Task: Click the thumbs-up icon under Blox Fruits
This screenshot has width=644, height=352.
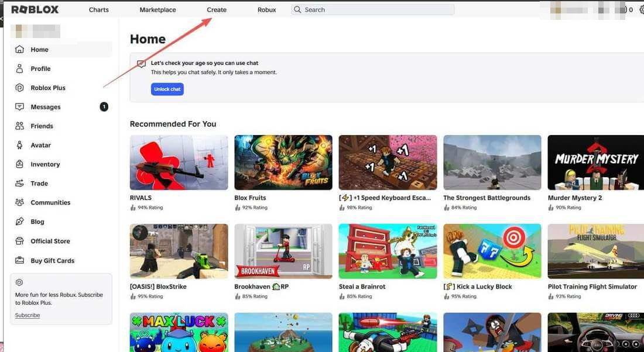Action: pyautogui.click(x=237, y=208)
